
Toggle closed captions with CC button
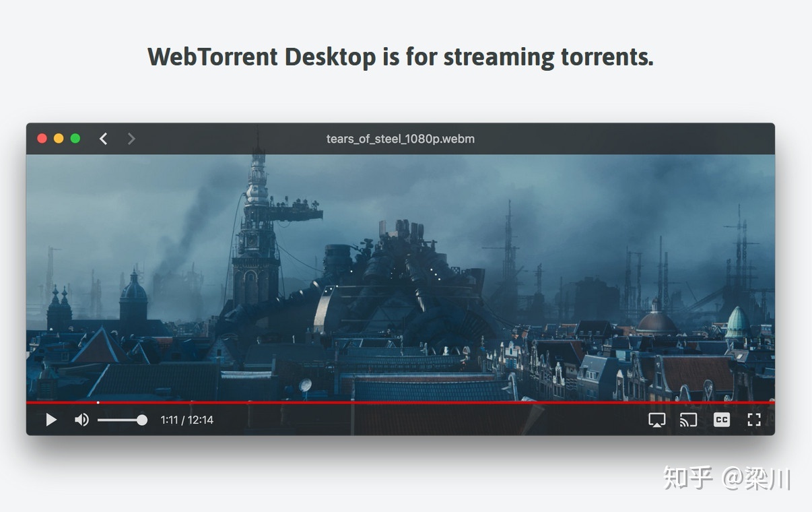point(721,420)
